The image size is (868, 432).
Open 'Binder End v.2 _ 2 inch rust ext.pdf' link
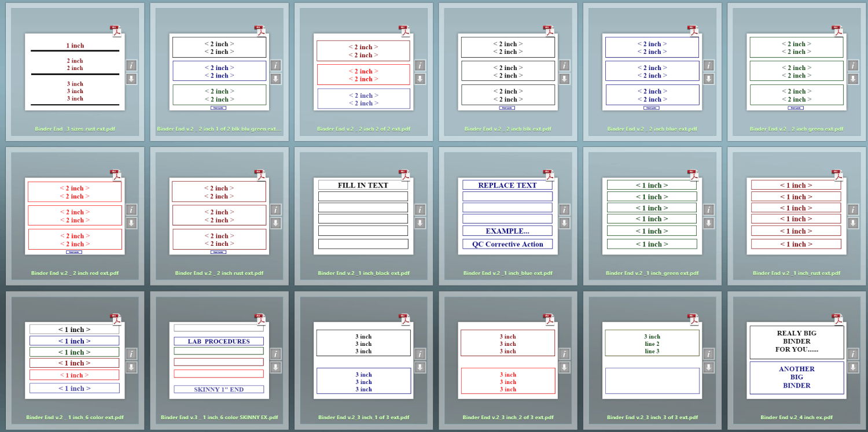[219, 273]
